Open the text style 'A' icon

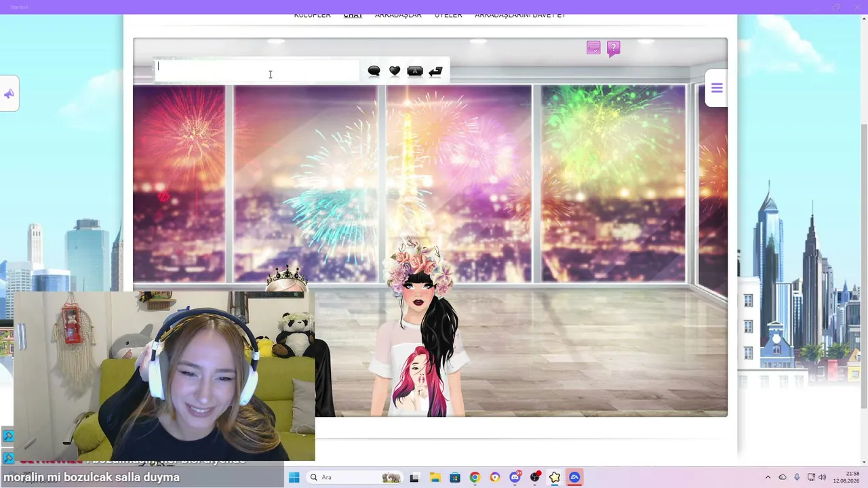(x=415, y=71)
